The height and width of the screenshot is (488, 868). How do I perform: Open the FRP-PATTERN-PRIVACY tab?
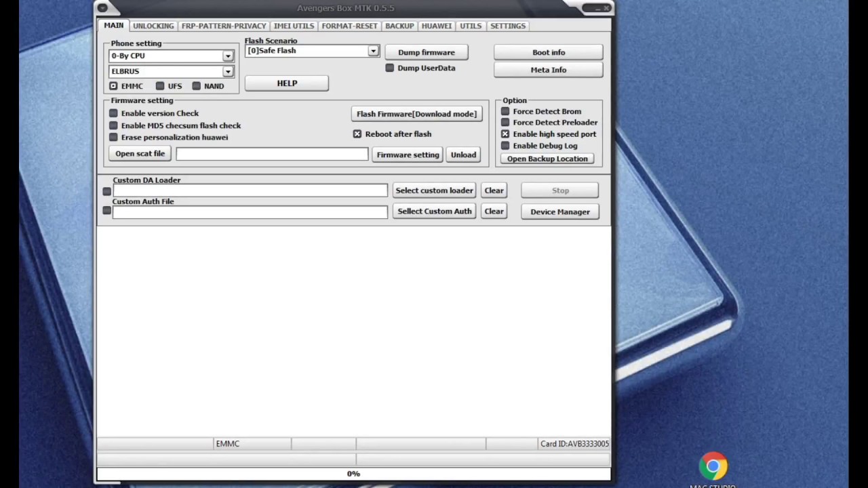pos(224,26)
